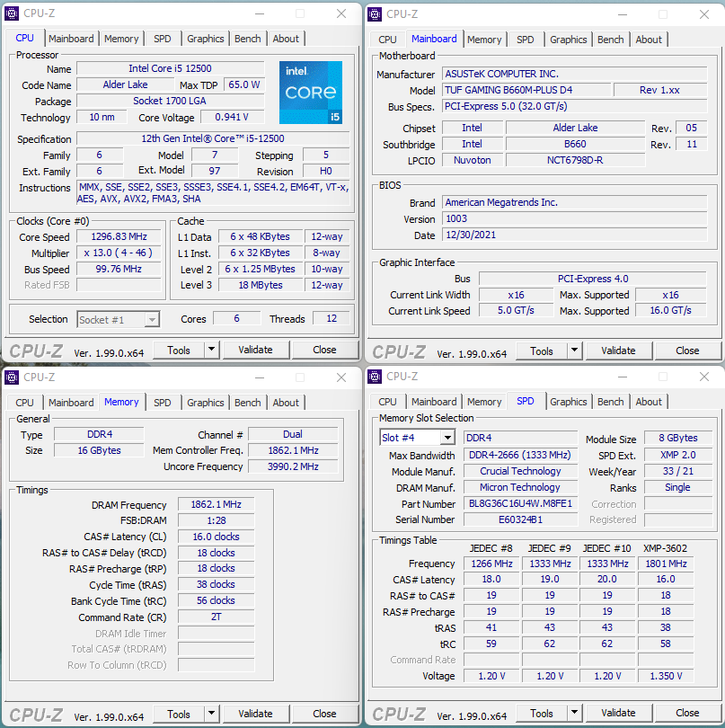The width and height of the screenshot is (725, 728).
Task: Click the Close button in the Memory-tab window
Action: point(324,714)
